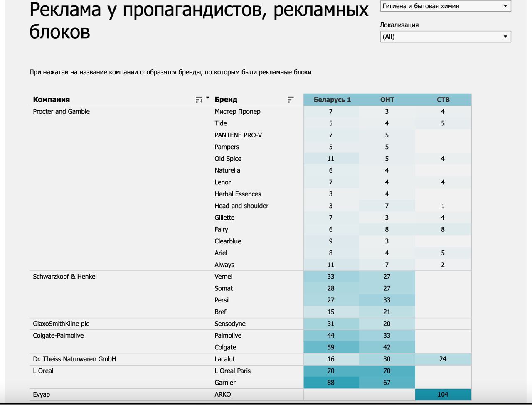The image size is (532, 405).
Task: Select the Herbal Essences brand
Action: point(238,194)
